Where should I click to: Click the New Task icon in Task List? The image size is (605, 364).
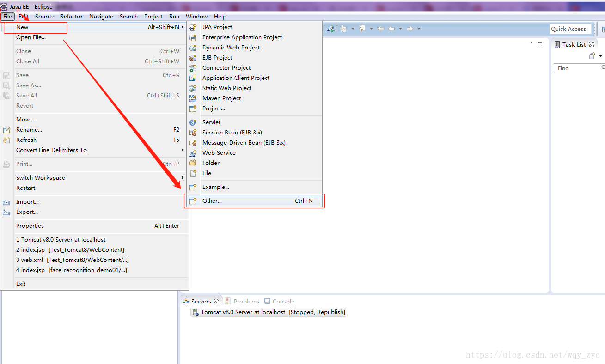tap(592, 56)
